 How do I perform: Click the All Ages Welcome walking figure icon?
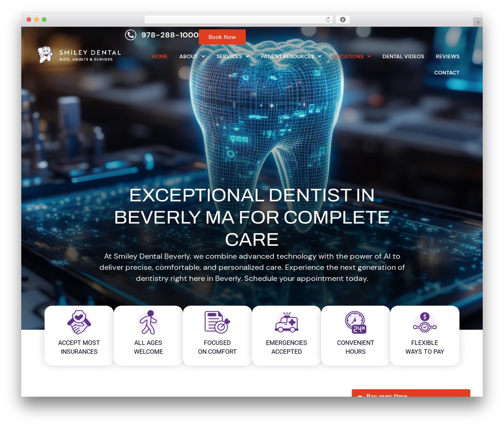[x=148, y=322]
